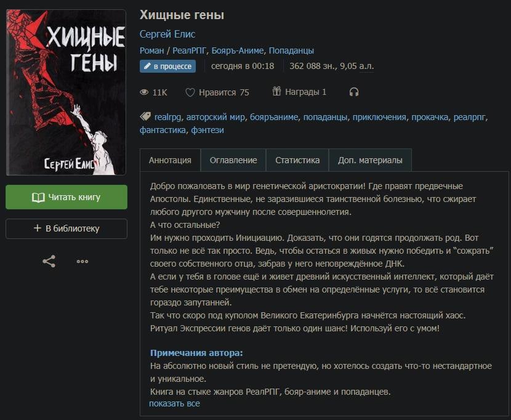Open author link Сергей Елис
511x420 pixels.
click(x=167, y=34)
